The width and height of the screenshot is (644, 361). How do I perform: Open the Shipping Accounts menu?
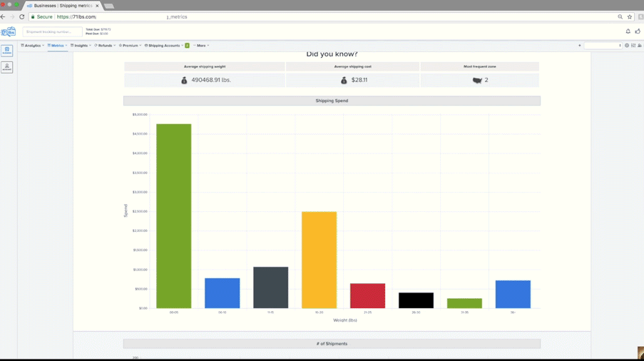(163, 46)
